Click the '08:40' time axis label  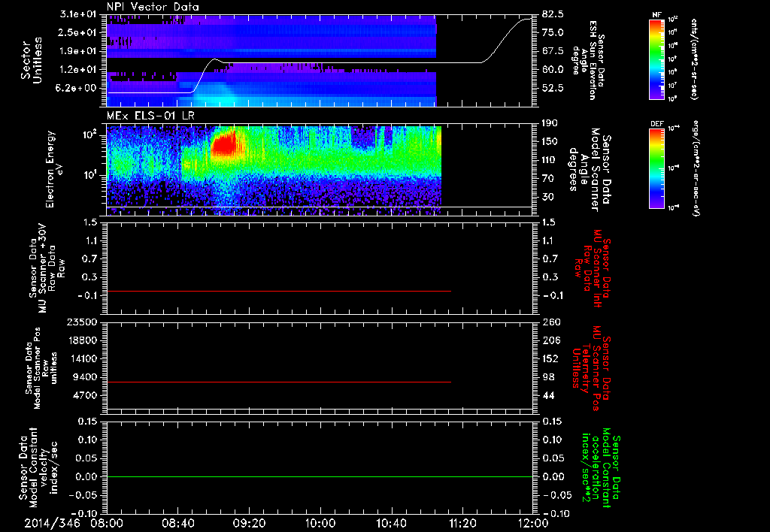click(177, 524)
